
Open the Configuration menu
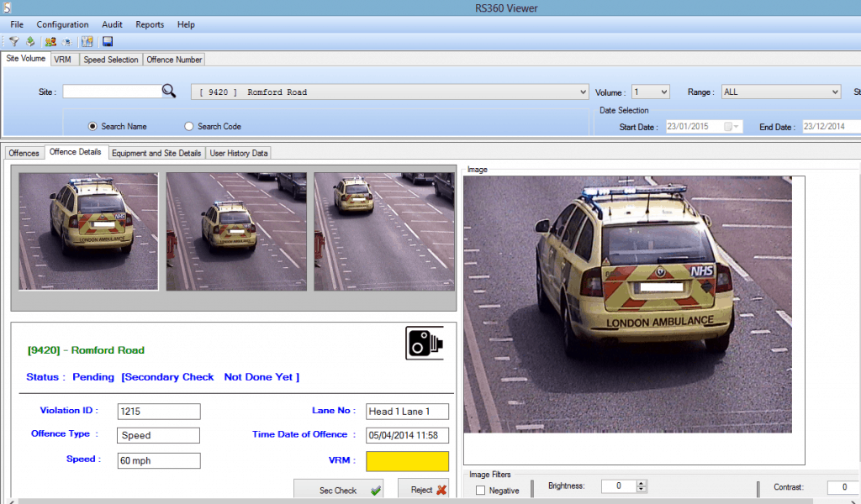(62, 24)
